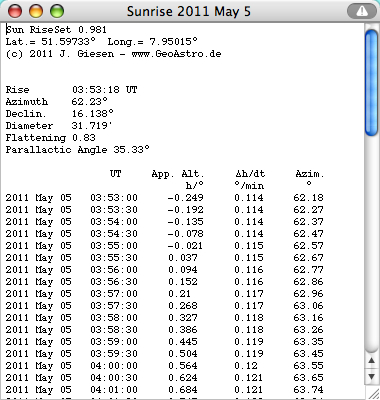Click the altitude value -0.135
This screenshot has height=400, width=380.
185,222
